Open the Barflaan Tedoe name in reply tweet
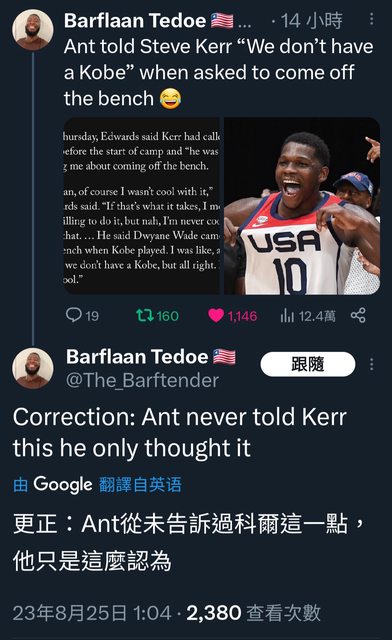392x640 pixels. point(137,357)
